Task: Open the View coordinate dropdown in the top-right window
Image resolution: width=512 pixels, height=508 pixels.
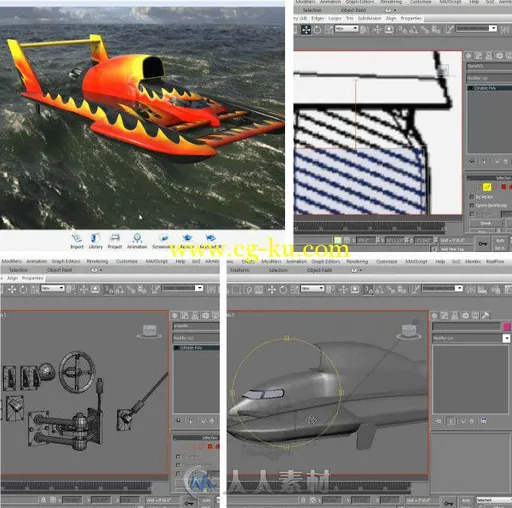Action: tap(346, 29)
